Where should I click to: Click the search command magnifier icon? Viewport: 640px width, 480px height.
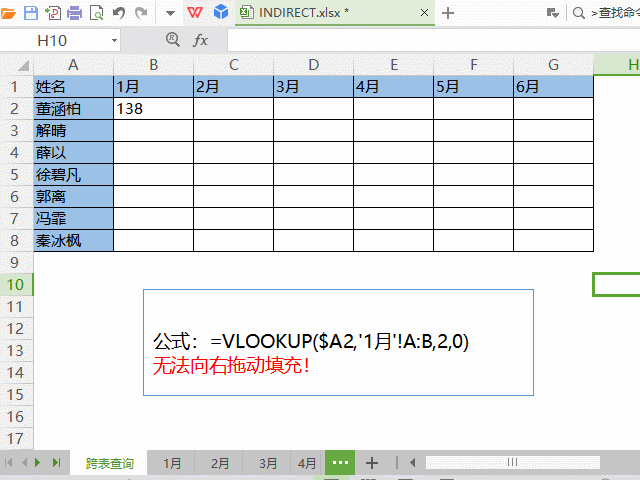579,13
